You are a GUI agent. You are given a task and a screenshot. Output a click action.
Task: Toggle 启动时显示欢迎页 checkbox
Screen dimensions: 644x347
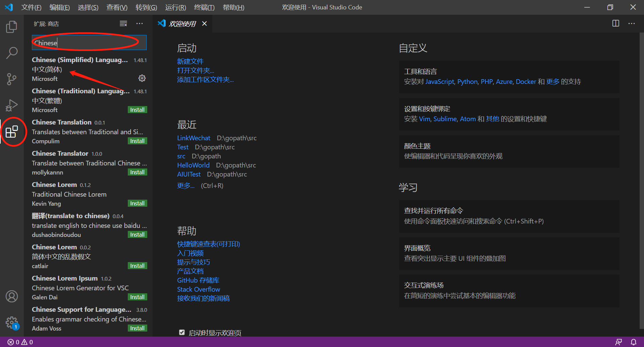(182, 332)
